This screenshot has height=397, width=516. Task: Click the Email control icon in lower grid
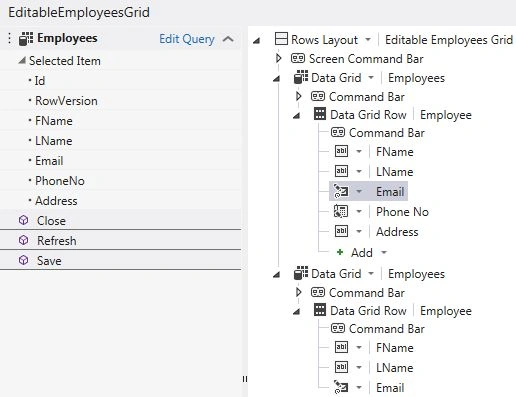(341, 387)
